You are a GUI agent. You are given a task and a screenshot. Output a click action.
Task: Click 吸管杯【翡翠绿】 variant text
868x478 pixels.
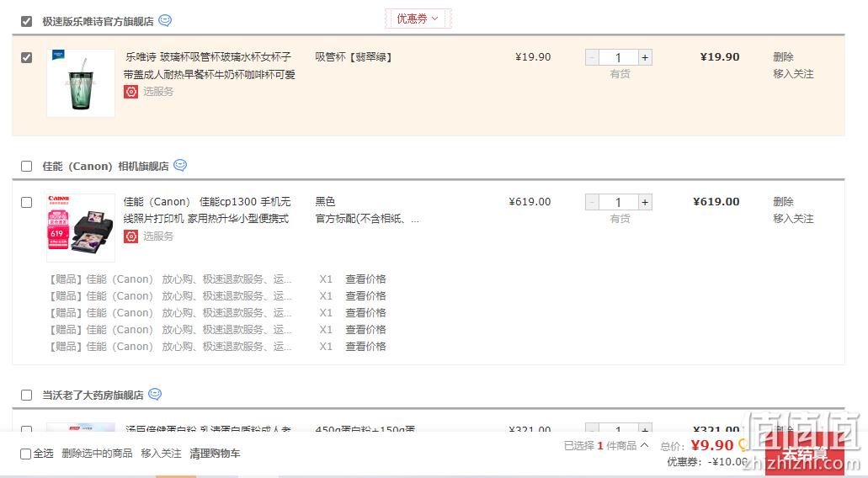354,57
